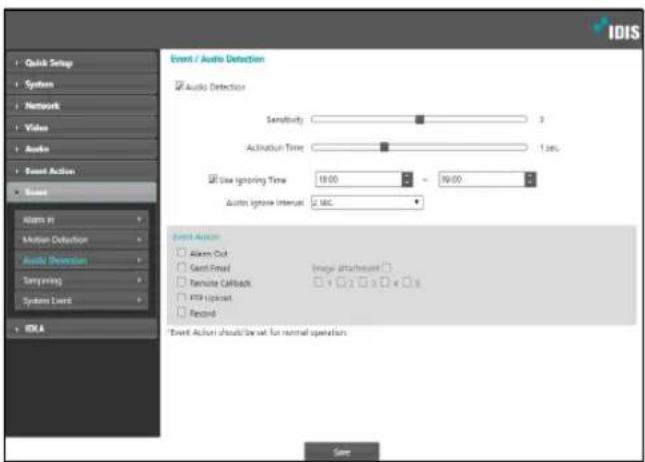645x462 pixels.
Task: Click the end time spinner arrows
Action: (531, 179)
